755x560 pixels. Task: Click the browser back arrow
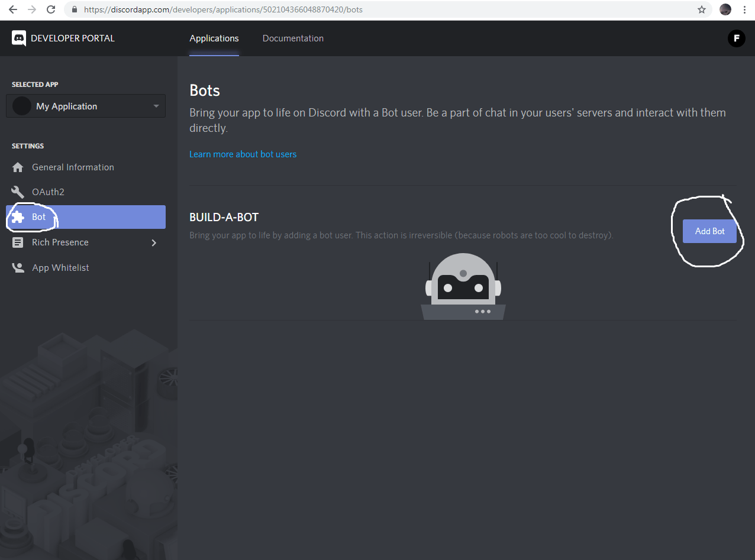click(x=13, y=9)
